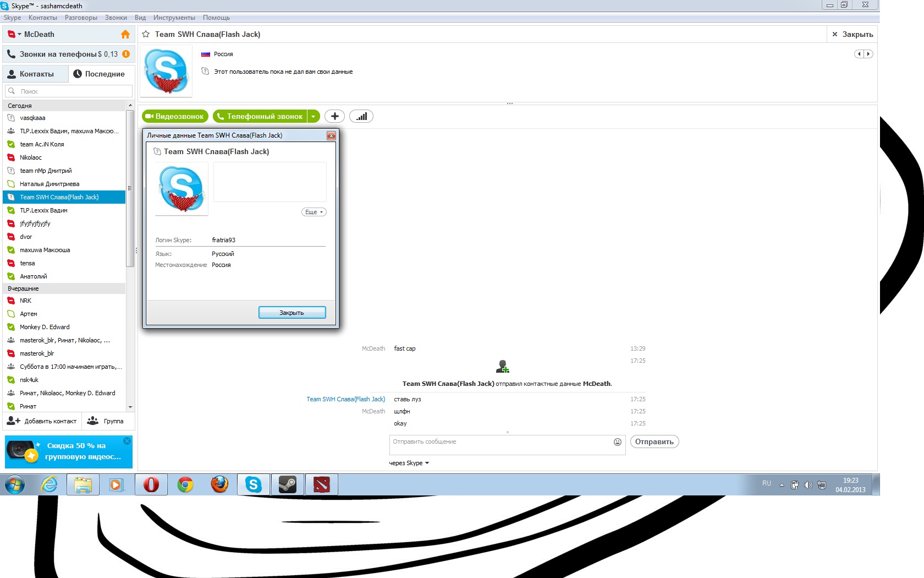This screenshot has height=578, width=924.
Task: Open the Помощь menu
Action: 216,18
